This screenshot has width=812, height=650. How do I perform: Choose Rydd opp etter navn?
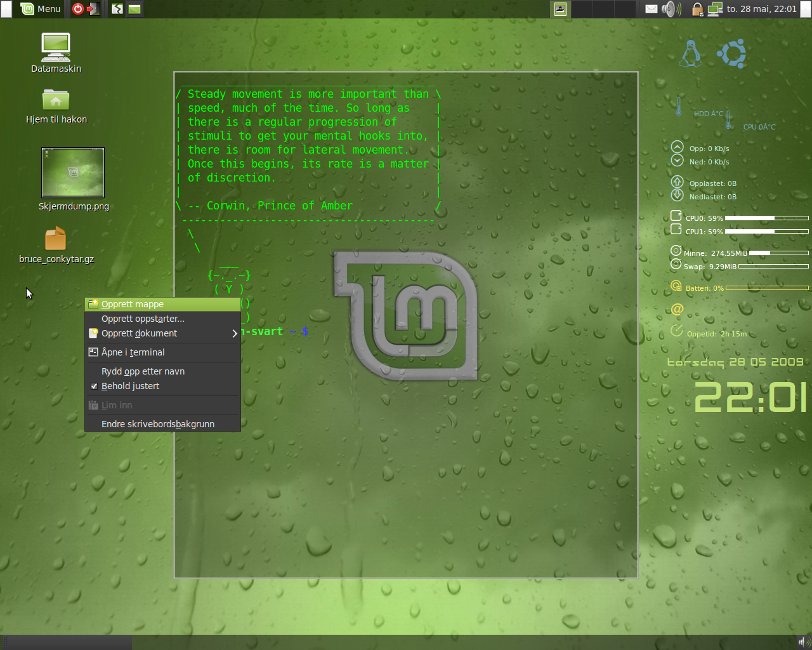click(162, 371)
